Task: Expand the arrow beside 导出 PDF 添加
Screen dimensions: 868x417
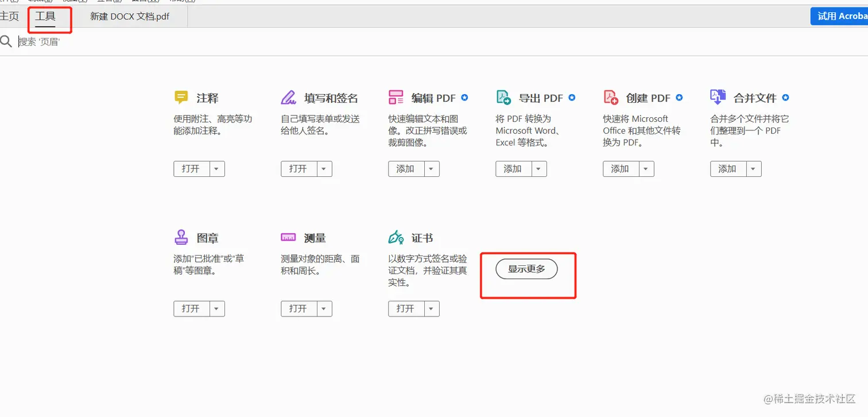Action: pos(538,169)
